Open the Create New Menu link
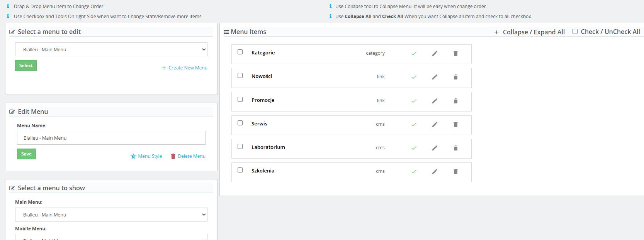 tap(185, 68)
